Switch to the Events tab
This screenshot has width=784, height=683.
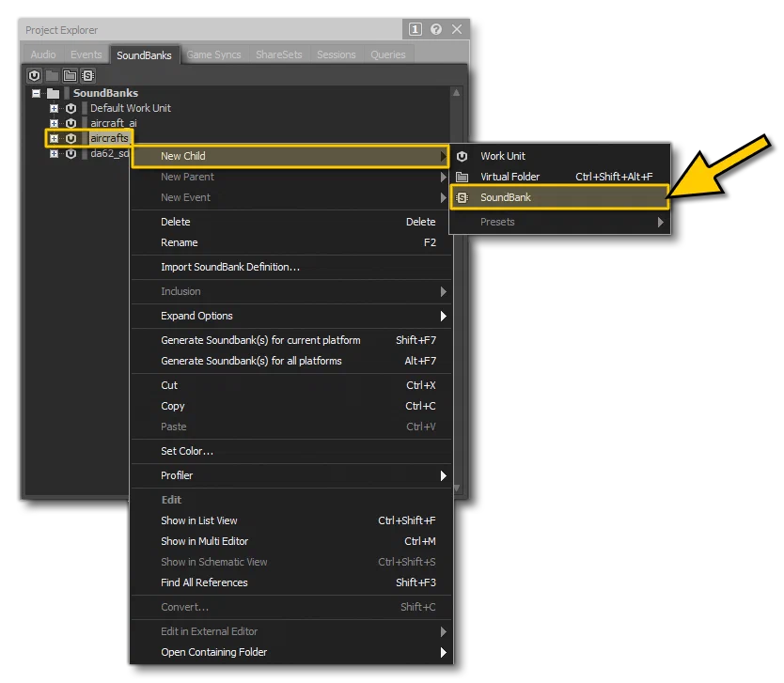tap(86, 54)
